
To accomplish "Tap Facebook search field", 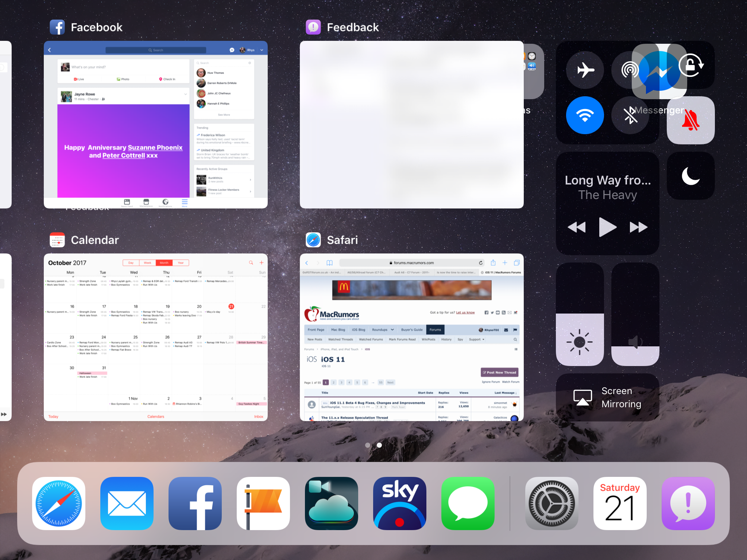I will coord(156,50).
